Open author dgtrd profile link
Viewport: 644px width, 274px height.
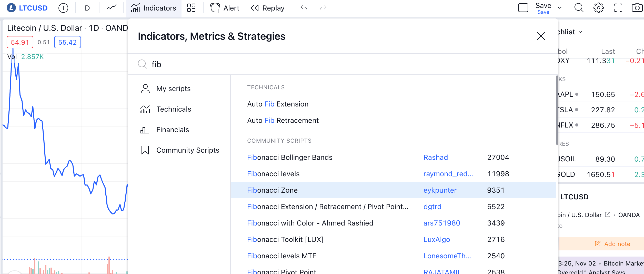(432, 207)
